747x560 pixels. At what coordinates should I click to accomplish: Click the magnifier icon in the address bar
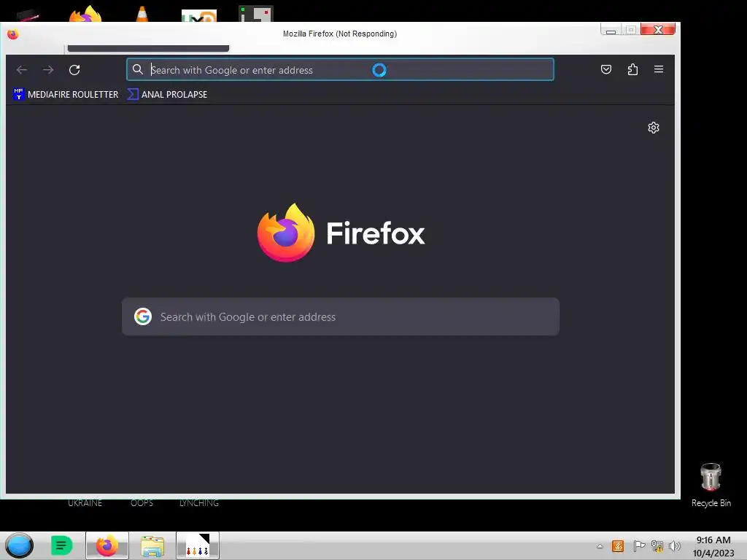click(138, 69)
